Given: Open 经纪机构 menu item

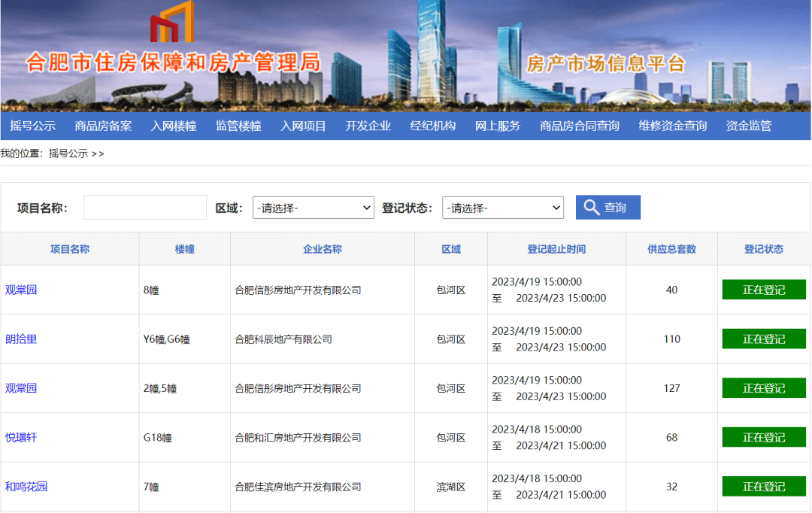Looking at the screenshot, I should pyautogui.click(x=433, y=126).
